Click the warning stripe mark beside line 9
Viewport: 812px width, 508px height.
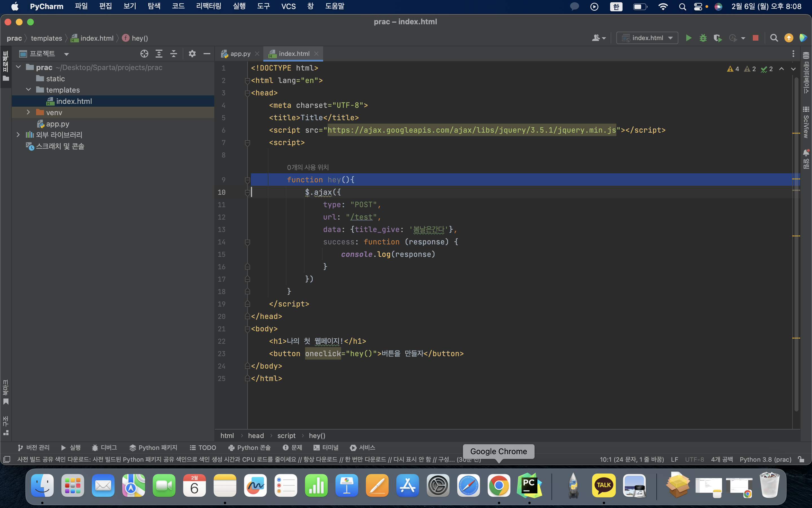point(796,179)
